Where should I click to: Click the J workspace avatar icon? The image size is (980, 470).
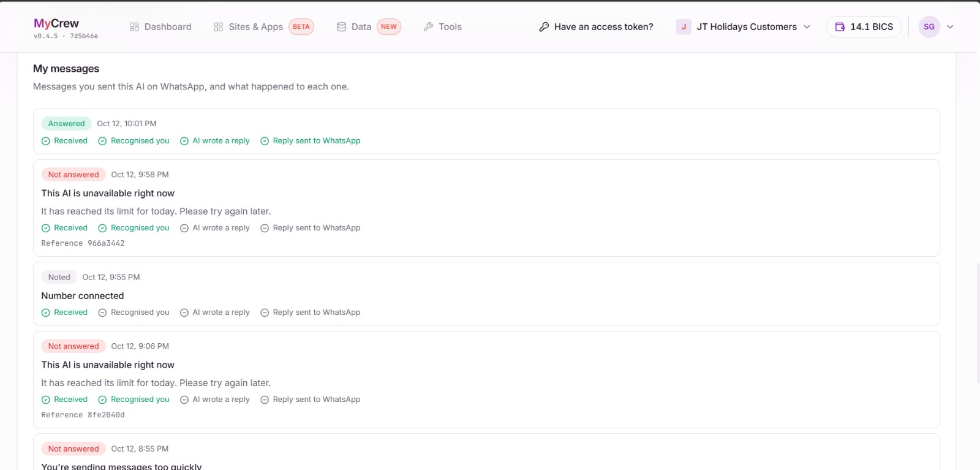coord(684,27)
